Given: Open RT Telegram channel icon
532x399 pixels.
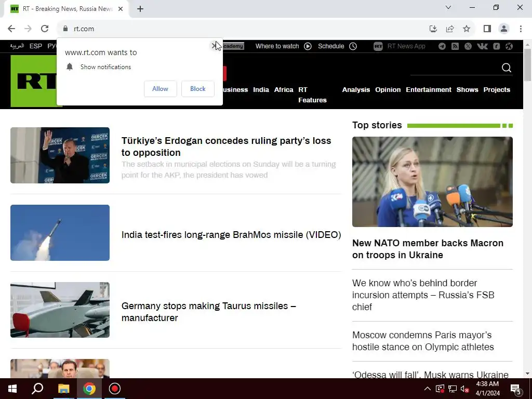Looking at the screenshot, I should [x=442, y=46].
